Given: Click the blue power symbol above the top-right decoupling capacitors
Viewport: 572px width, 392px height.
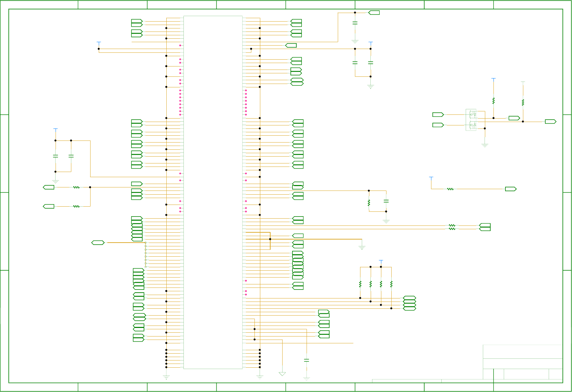Looking at the screenshot, I should (x=371, y=43).
